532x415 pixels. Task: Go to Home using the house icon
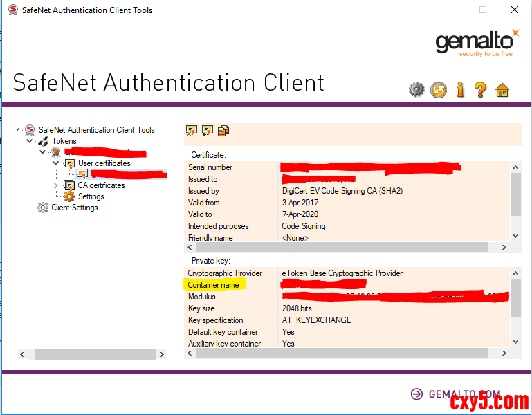click(502, 89)
